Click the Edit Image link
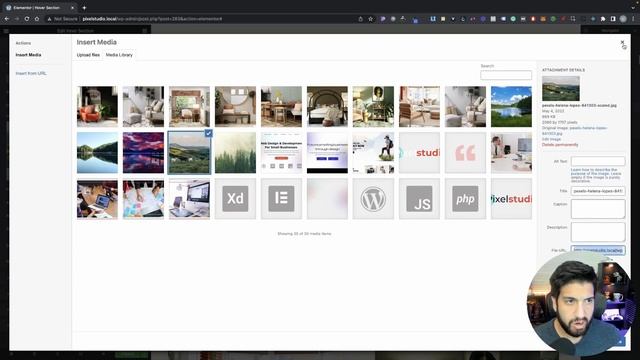640x360 pixels. click(551, 139)
